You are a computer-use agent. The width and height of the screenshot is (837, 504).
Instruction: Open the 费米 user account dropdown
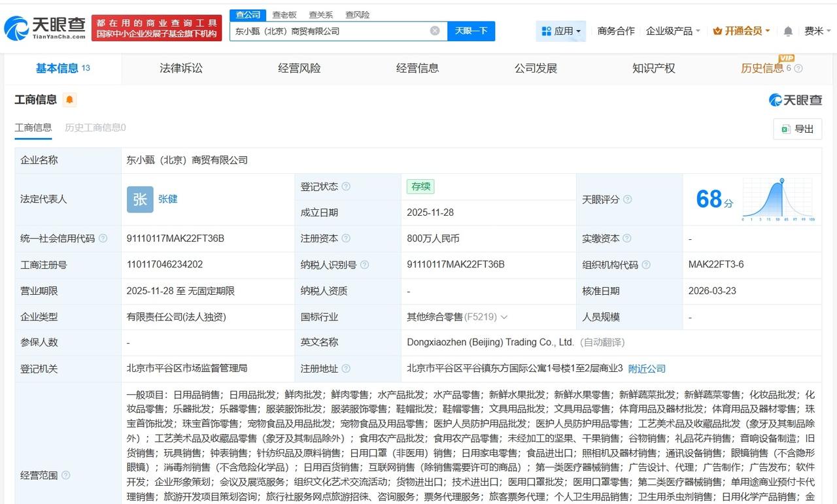pos(817,31)
